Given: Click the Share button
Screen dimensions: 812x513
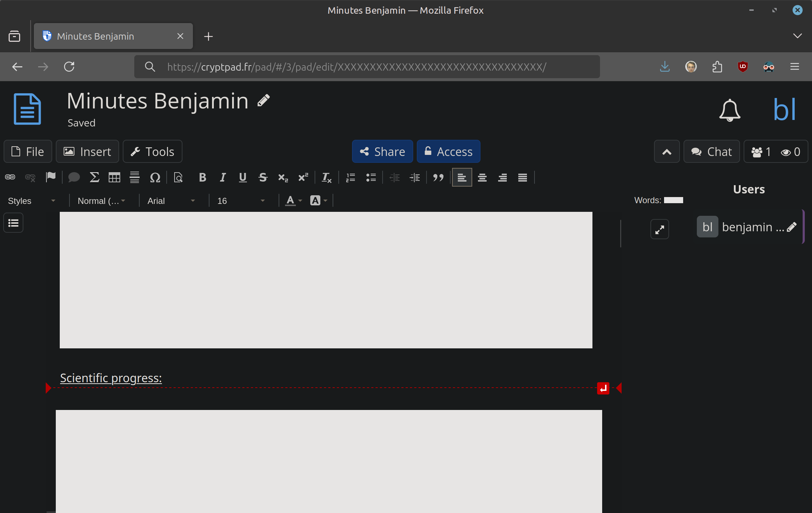Looking at the screenshot, I should [x=382, y=152].
